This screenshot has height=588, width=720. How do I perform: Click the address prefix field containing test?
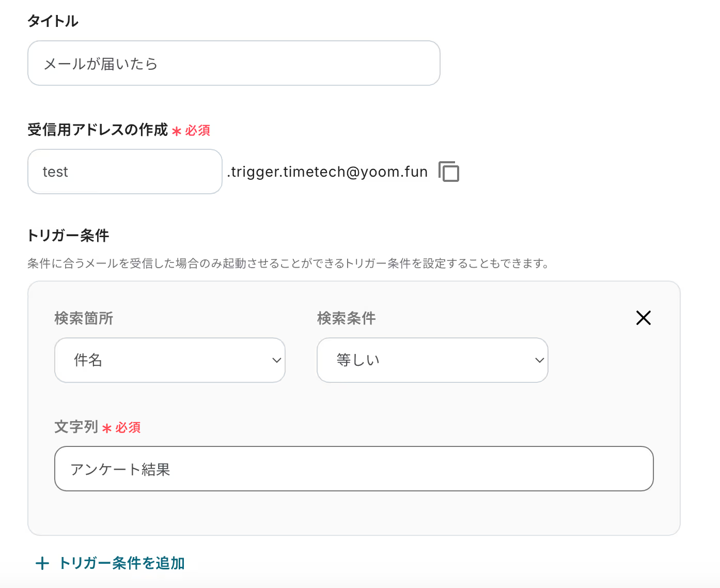tap(124, 172)
